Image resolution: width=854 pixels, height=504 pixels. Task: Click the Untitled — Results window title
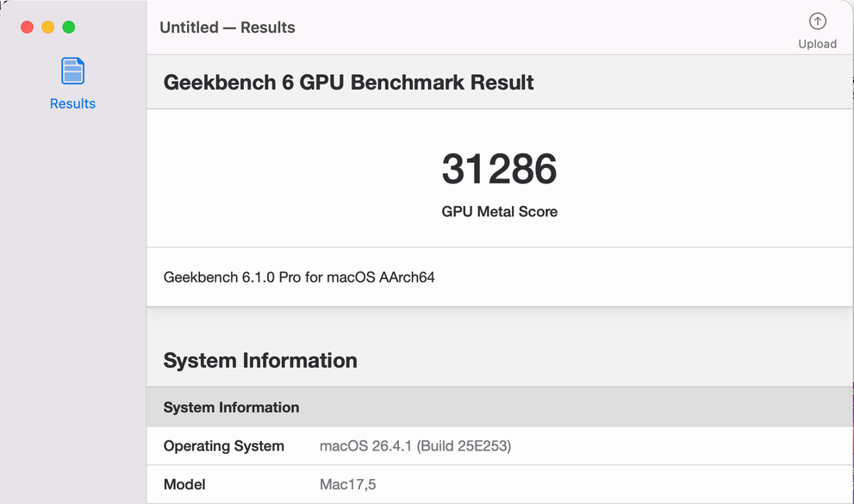click(228, 28)
